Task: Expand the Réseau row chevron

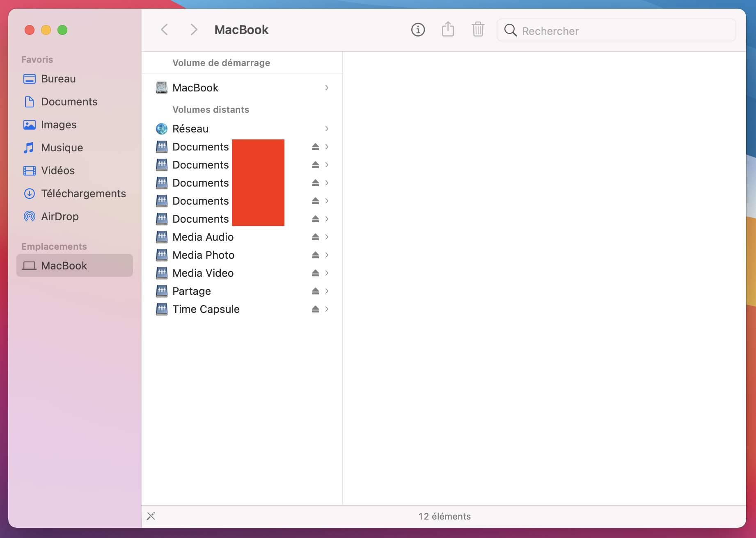Action: tap(327, 129)
